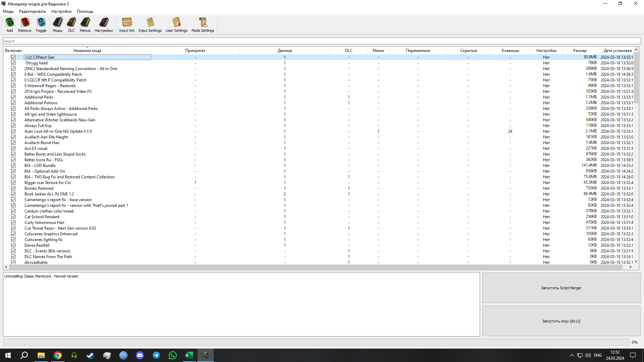This screenshot has width=644, height=362.
Task: Click Запустить игру (dx11) button
Action: (561, 321)
